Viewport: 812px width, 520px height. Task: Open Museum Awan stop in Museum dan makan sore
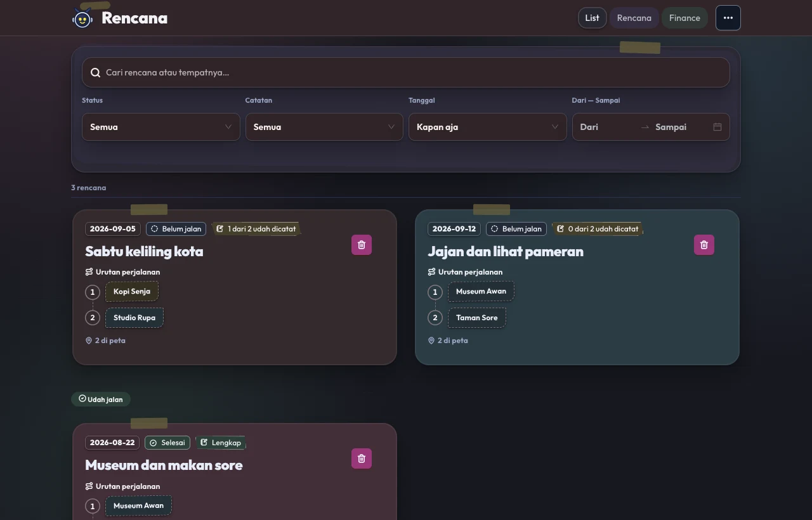tap(138, 505)
